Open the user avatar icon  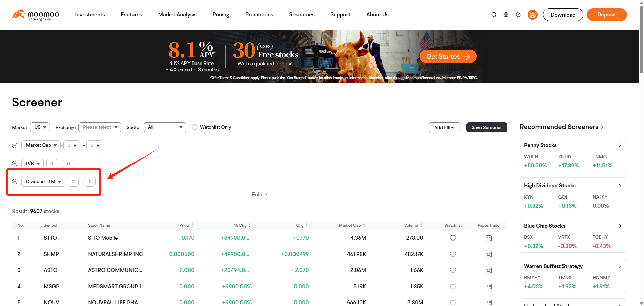coord(533,15)
